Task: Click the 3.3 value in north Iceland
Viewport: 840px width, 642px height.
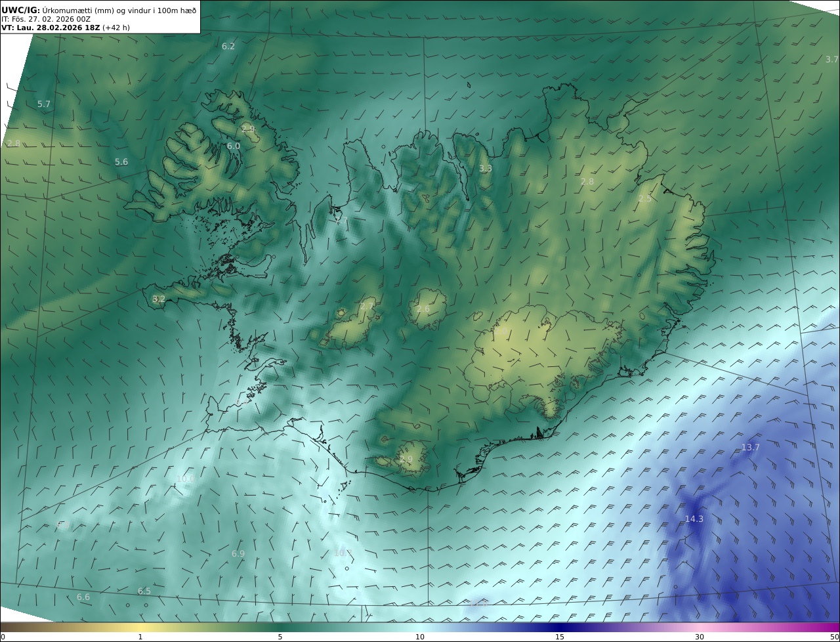Action: (x=485, y=168)
